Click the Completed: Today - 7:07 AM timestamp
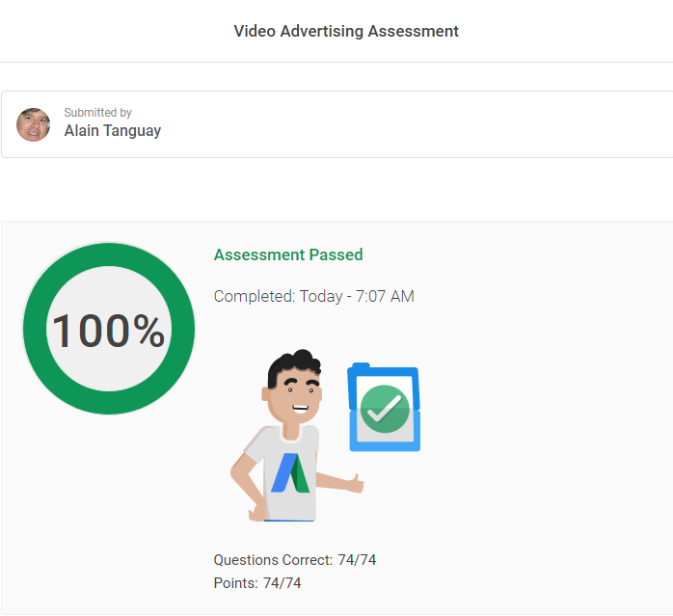Screen dimensions: 673x616 pyautogui.click(x=313, y=296)
